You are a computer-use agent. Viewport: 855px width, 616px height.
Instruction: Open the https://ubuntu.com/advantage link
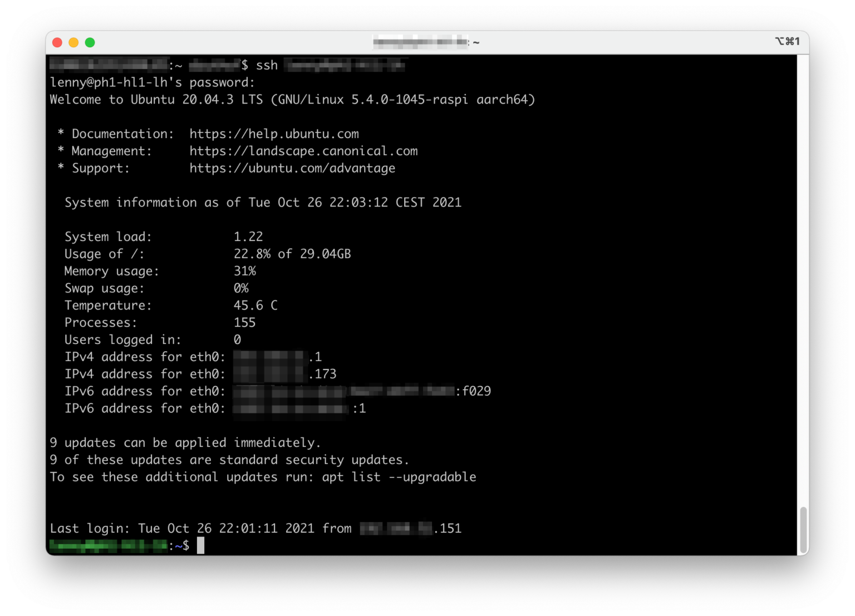[292, 169]
